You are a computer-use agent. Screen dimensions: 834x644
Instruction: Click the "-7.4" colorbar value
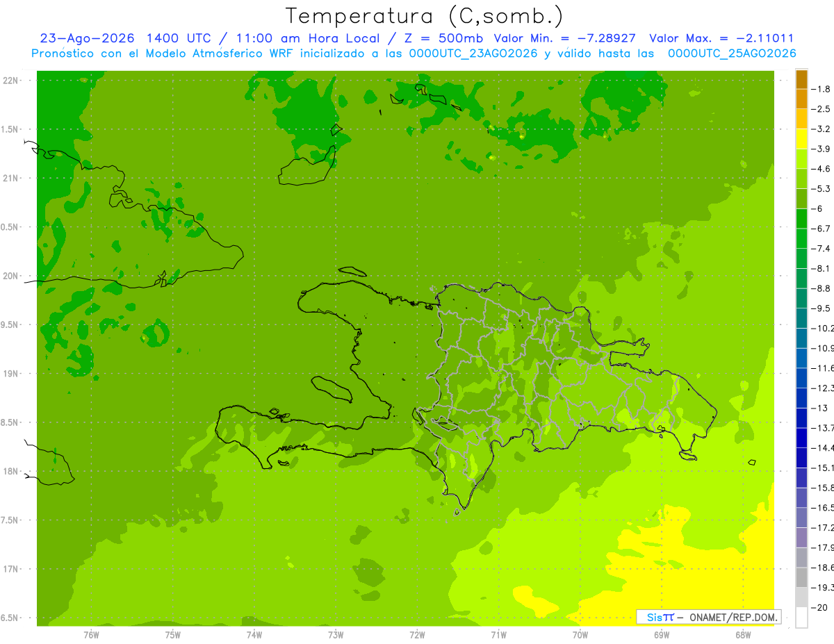click(x=822, y=248)
